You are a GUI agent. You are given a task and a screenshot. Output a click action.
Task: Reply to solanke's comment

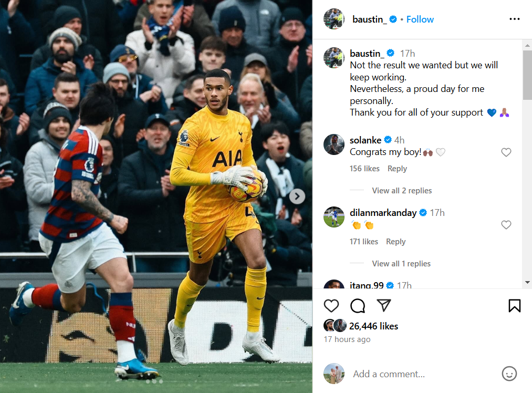[397, 168]
